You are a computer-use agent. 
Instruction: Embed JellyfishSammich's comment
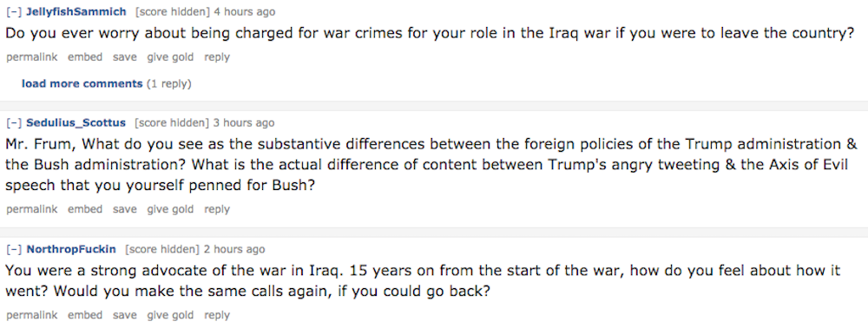coord(85,57)
